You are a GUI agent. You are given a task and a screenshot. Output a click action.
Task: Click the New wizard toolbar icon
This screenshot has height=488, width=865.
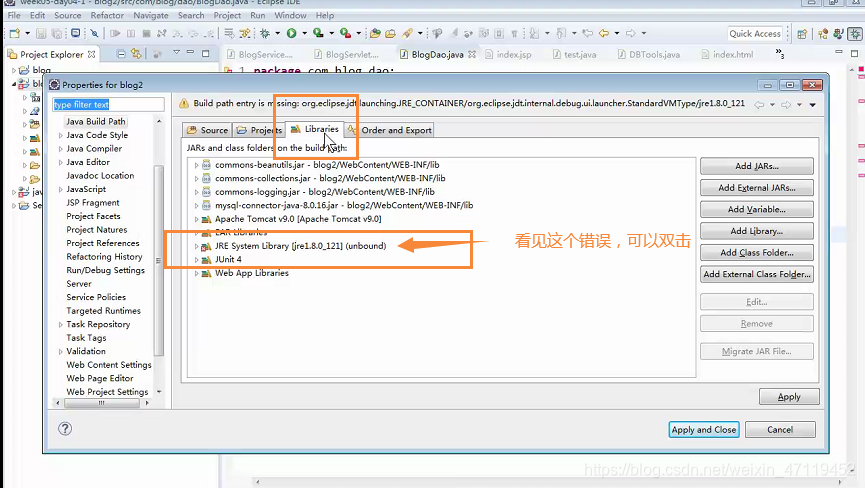pos(14,33)
